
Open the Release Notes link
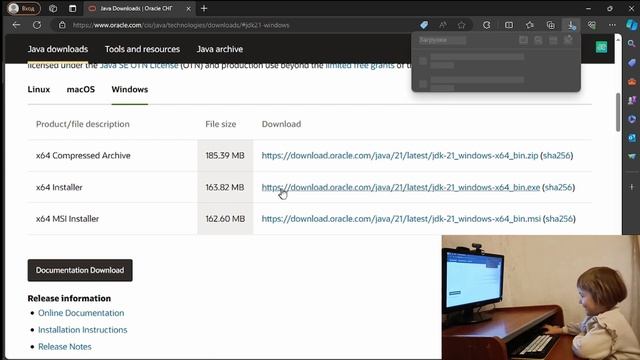pyautogui.click(x=64, y=347)
